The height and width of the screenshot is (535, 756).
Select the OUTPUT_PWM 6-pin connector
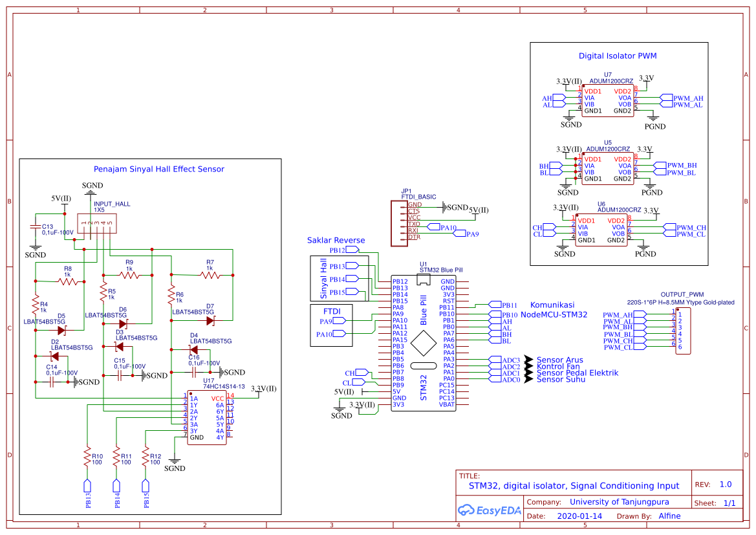coord(683,331)
